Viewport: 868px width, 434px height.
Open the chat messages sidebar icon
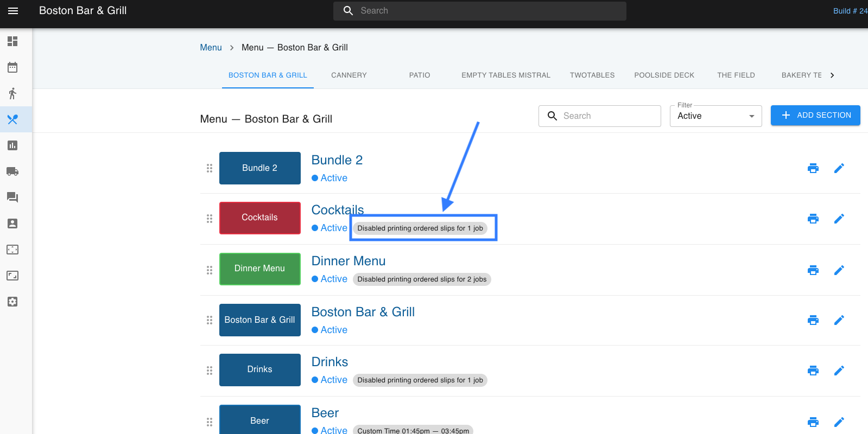pos(12,197)
